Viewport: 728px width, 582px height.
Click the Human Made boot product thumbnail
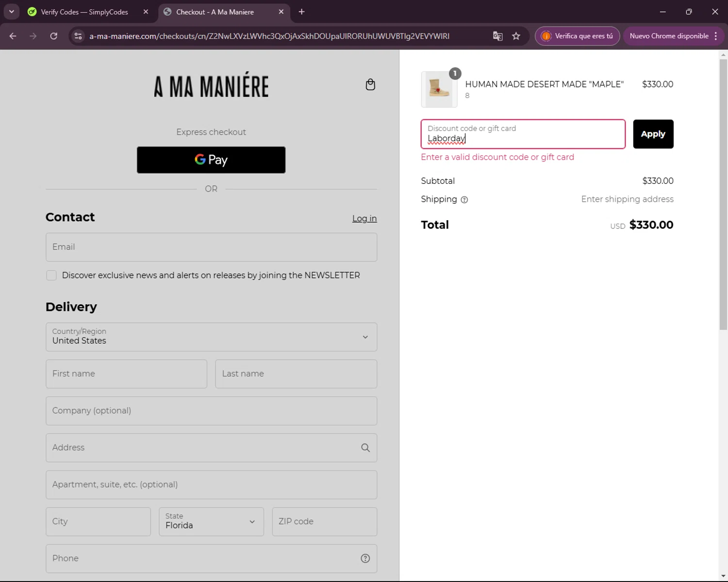click(439, 89)
